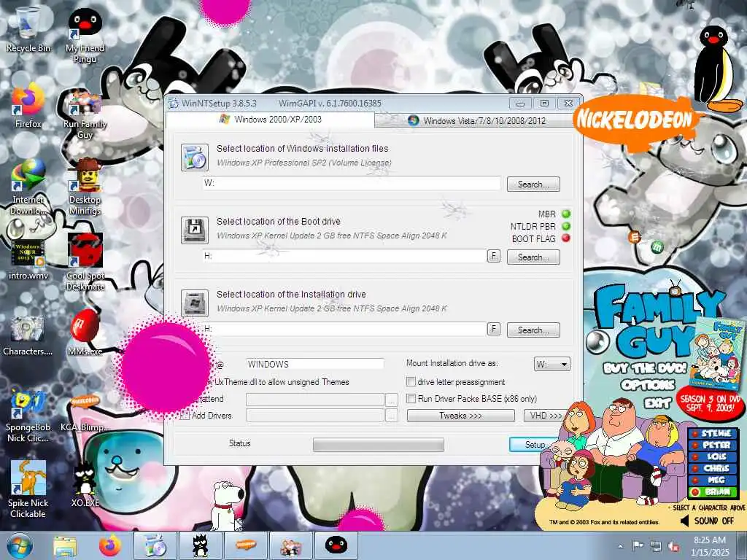Select the Cool Spot Deskmate shortcut
747x560 pixels.
85,261
